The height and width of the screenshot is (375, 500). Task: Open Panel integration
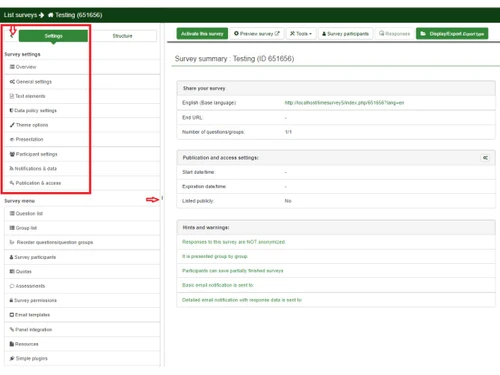pyautogui.click(x=82, y=330)
